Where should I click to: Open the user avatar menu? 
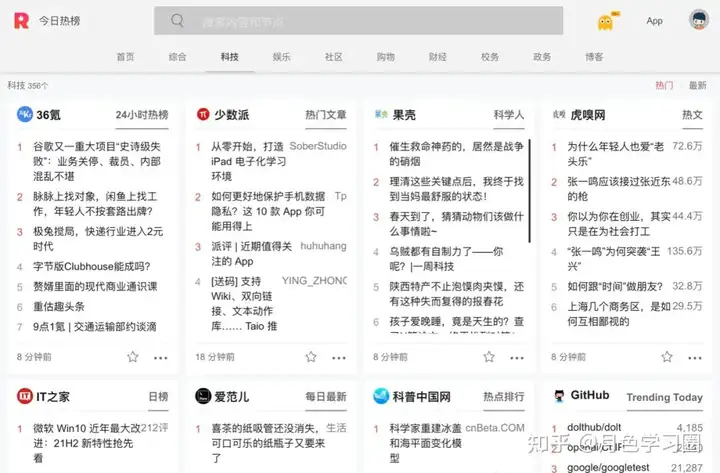[699, 20]
